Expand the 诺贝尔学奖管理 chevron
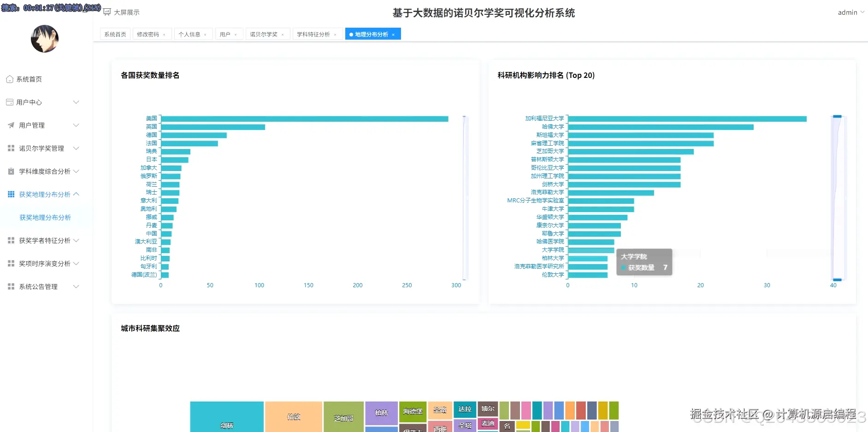This screenshot has width=868, height=432. click(x=76, y=148)
